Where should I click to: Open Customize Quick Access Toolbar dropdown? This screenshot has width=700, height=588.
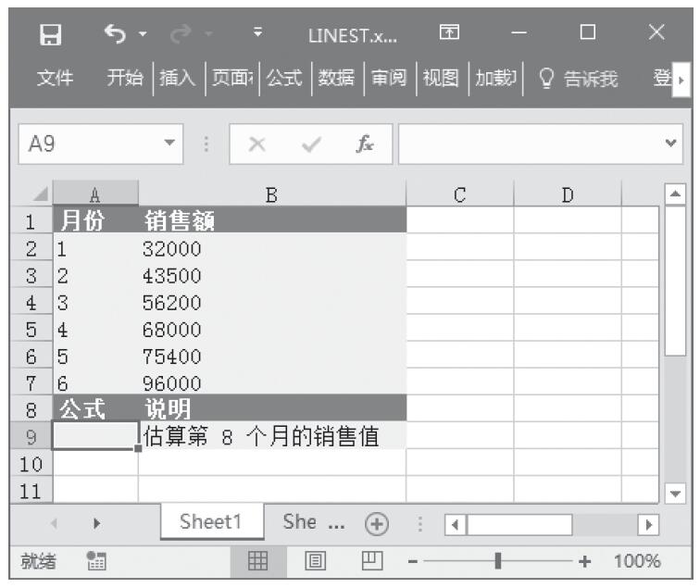(x=262, y=35)
